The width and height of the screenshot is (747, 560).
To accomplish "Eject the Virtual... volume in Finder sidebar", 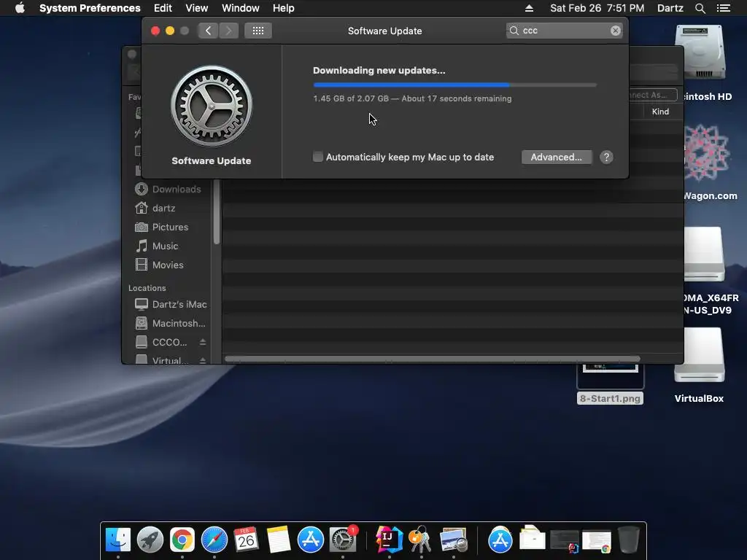I will pos(203,360).
